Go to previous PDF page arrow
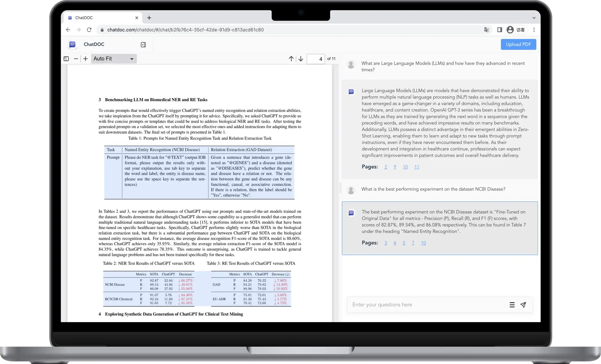This screenshot has height=364, width=601. (291, 59)
